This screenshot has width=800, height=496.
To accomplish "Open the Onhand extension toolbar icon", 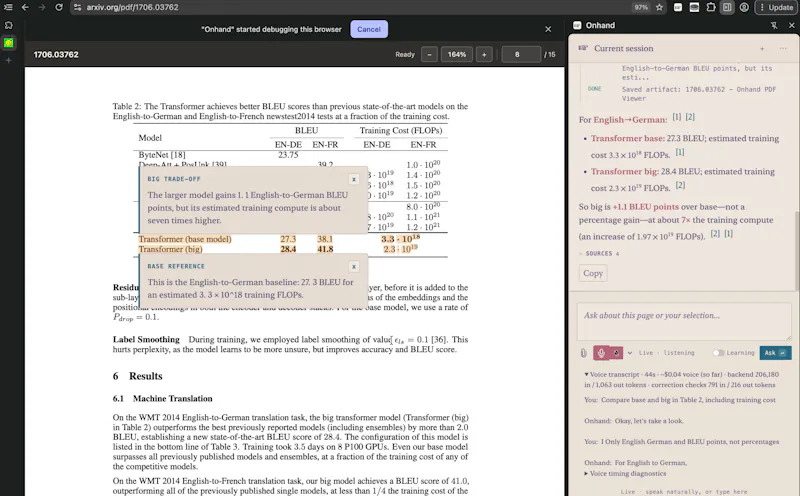I will pos(678,7).
